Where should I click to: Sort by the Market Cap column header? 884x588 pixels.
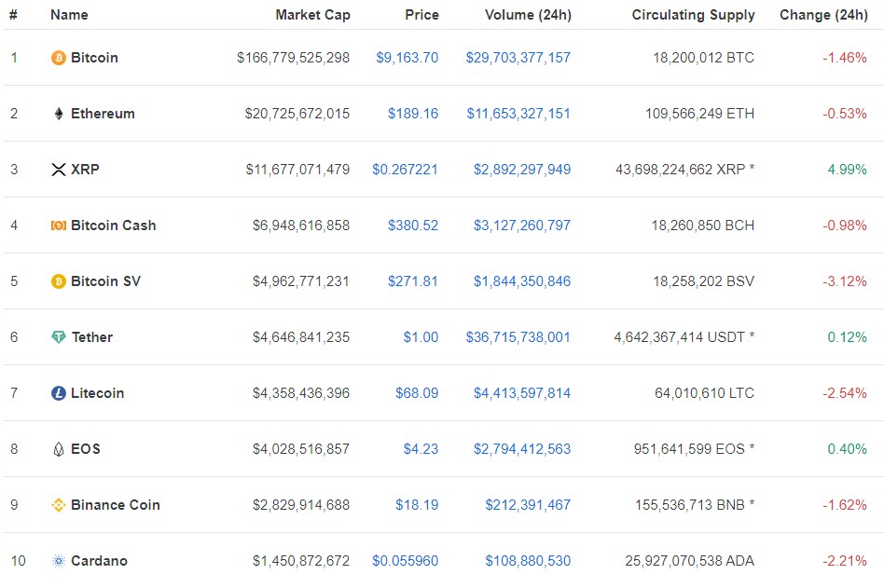pyautogui.click(x=312, y=15)
